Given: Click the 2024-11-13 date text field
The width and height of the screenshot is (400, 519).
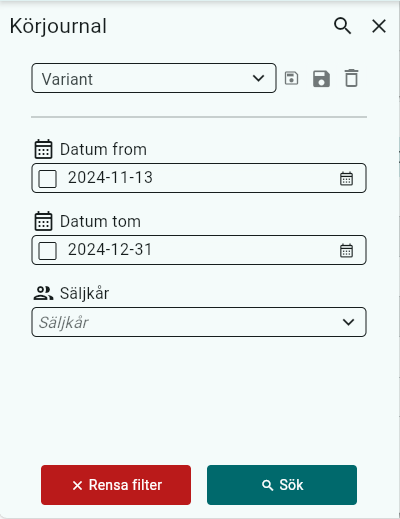Looking at the screenshot, I should point(199,178).
